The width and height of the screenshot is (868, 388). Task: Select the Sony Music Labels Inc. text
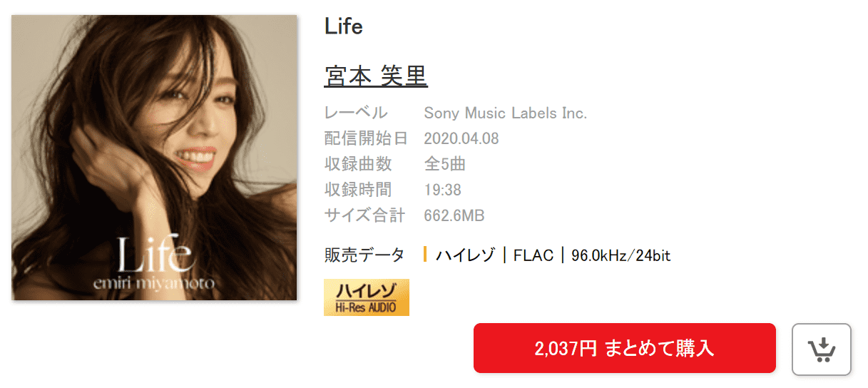coord(506,113)
